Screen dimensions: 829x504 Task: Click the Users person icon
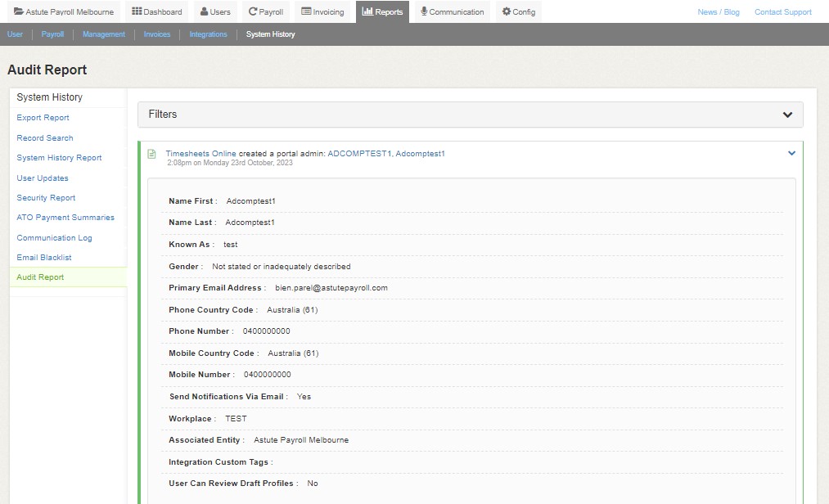205,12
